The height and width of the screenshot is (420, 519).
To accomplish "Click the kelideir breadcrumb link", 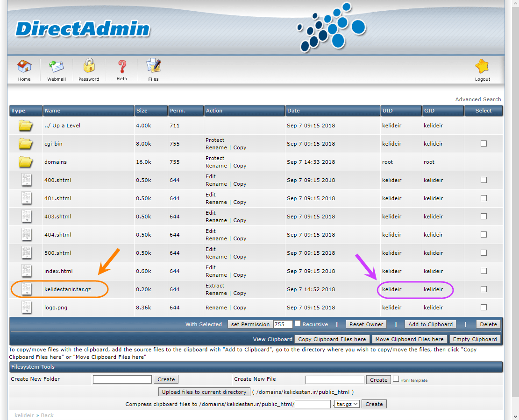I will [x=24, y=415].
